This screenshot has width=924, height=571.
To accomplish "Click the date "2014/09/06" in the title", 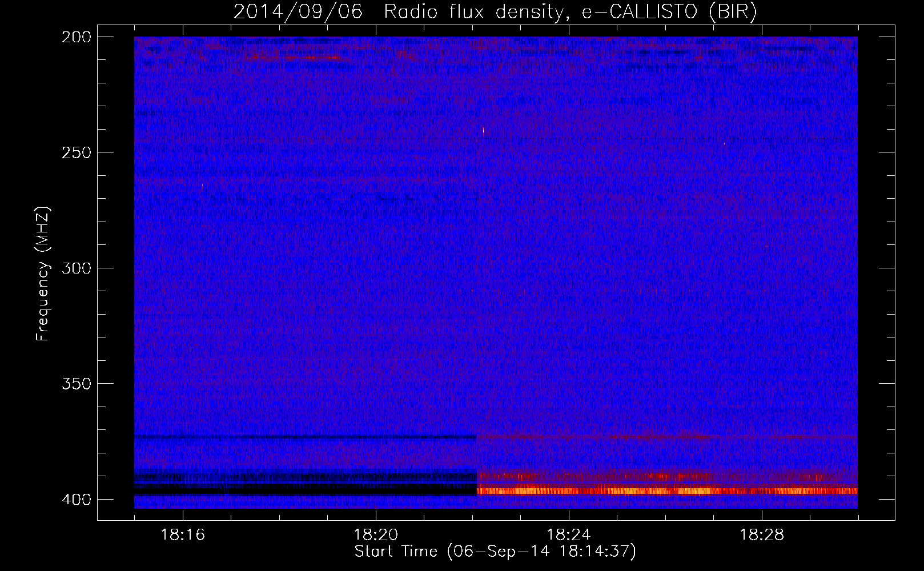I will coord(298,12).
